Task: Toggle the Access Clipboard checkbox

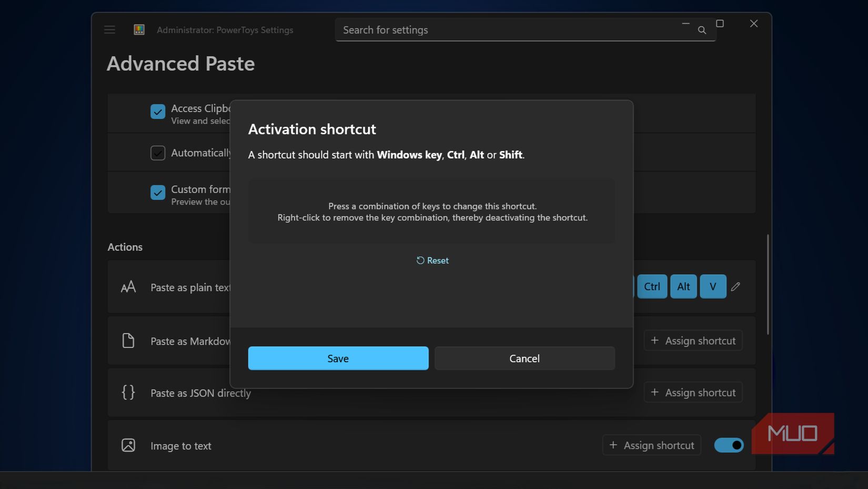Action: coord(158,112)
